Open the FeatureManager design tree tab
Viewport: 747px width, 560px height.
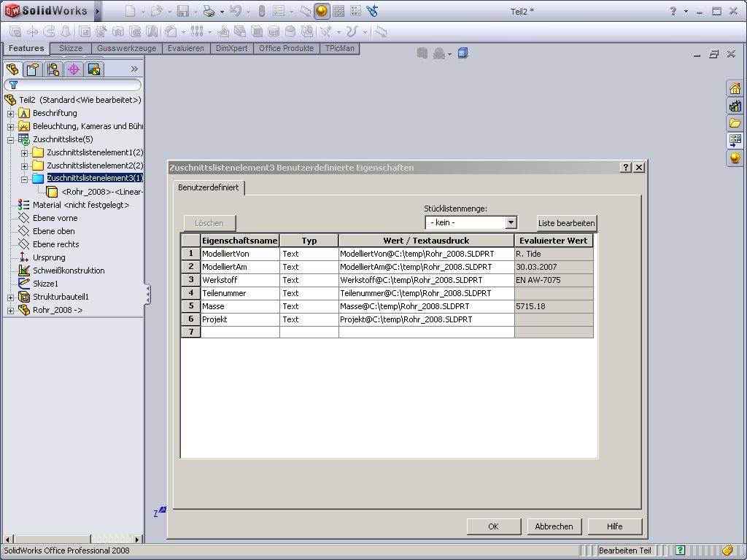pos(12,69)
